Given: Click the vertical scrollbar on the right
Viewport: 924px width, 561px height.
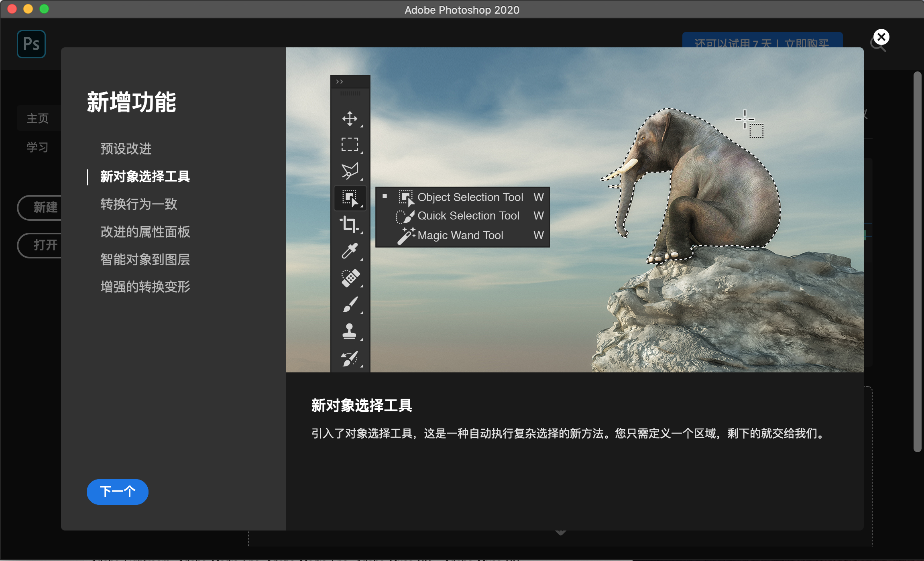Looking at the screenshot, I should point(917,262).
